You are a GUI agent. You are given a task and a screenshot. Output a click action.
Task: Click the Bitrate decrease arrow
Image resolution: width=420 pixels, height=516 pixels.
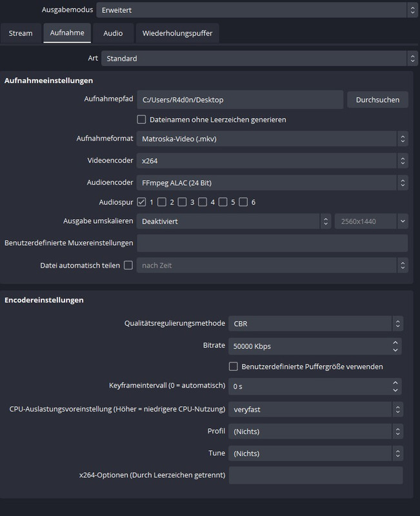tap(395, 350)
